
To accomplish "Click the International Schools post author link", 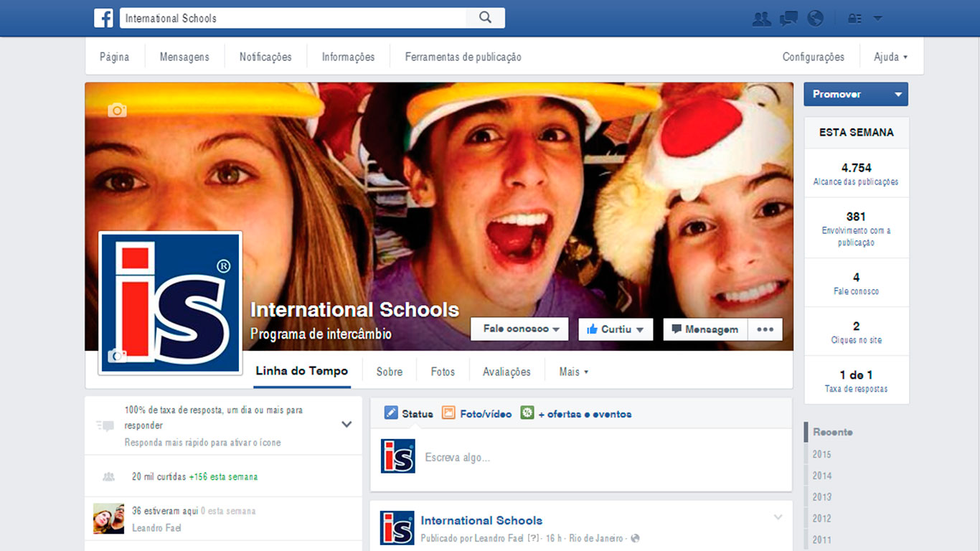I will point(481,520).
